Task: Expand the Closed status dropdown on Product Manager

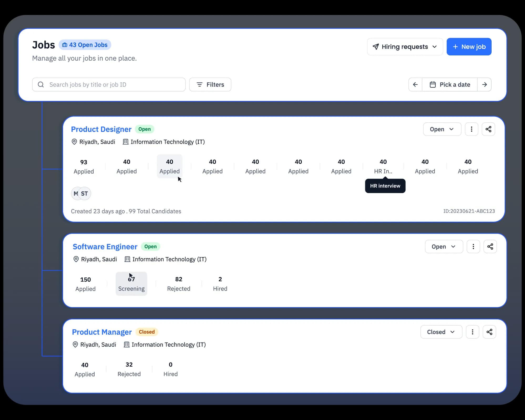Action: pos(441,332)
